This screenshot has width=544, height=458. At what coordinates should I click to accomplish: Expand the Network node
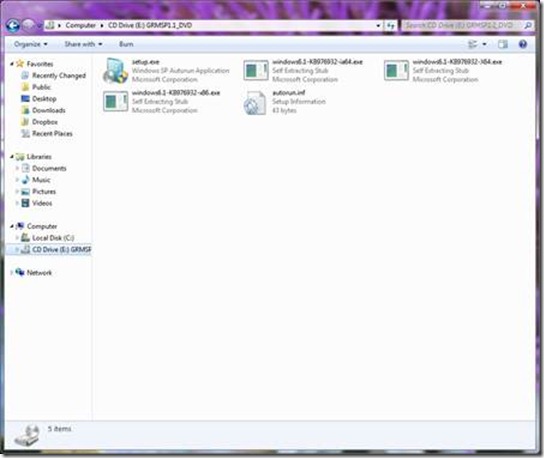12,273
